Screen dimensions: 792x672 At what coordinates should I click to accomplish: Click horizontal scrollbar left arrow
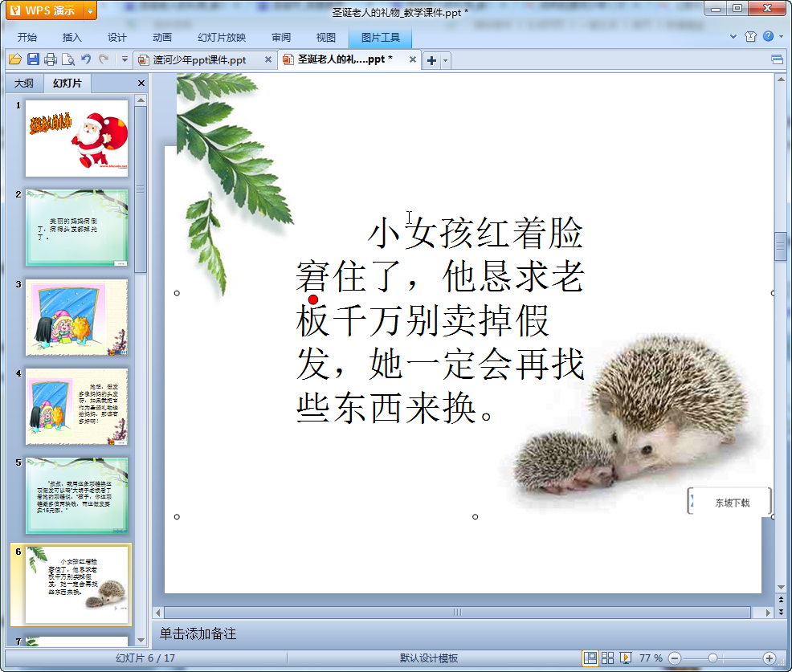(x=158, y=613)
